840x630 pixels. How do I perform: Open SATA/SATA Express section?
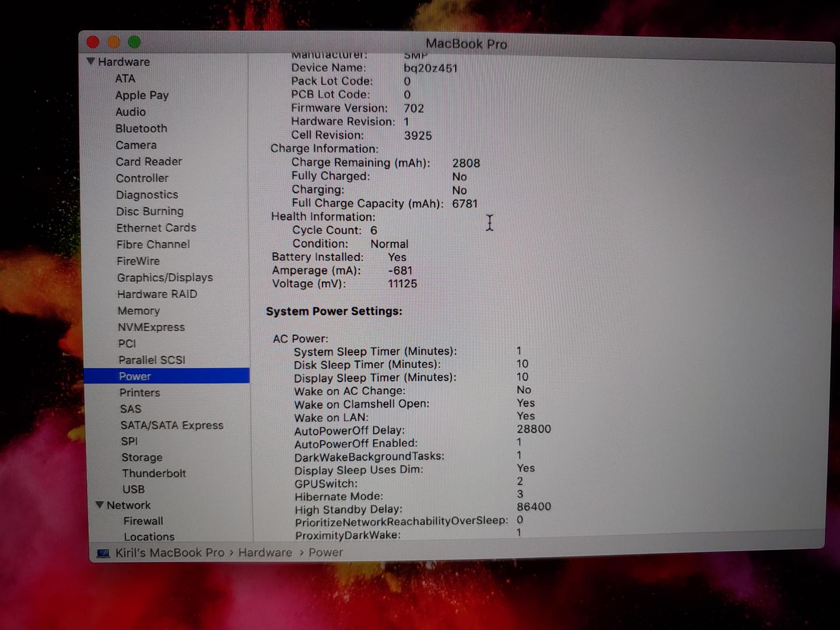(171, 425)
